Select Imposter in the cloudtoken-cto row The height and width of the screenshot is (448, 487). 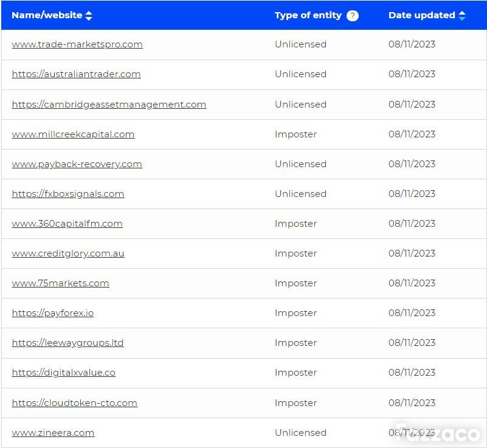coord(296,402)
